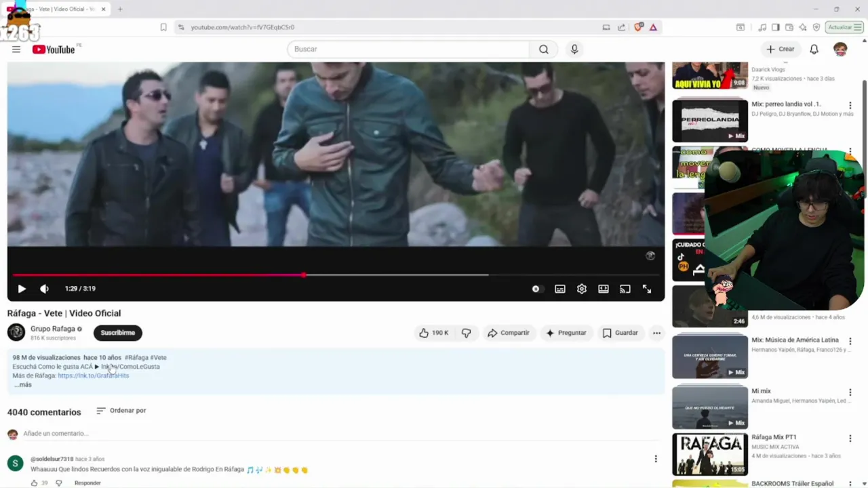Focus the Buscar search field
This screenshot has height=488, width=868.
click(x=408, y=49)
